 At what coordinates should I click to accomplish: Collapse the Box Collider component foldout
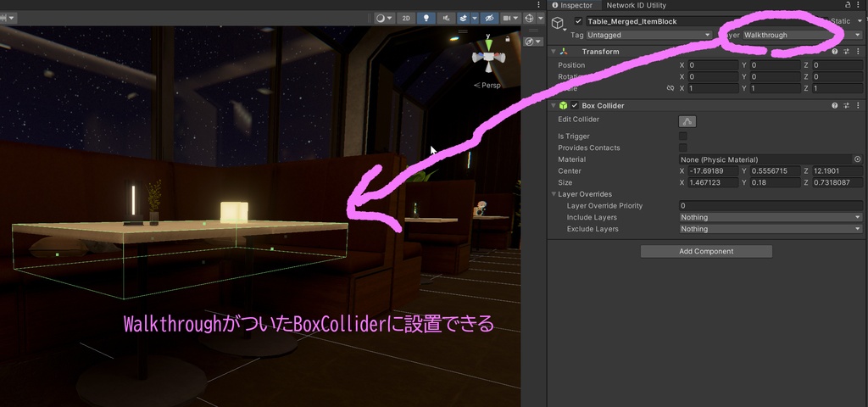tap(553, 105)
